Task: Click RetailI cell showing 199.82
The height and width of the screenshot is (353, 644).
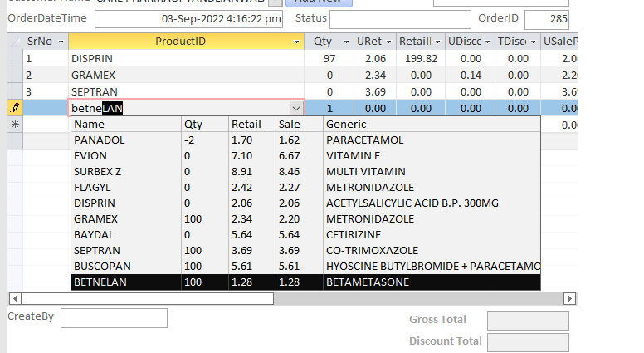Action: point(420,59)
